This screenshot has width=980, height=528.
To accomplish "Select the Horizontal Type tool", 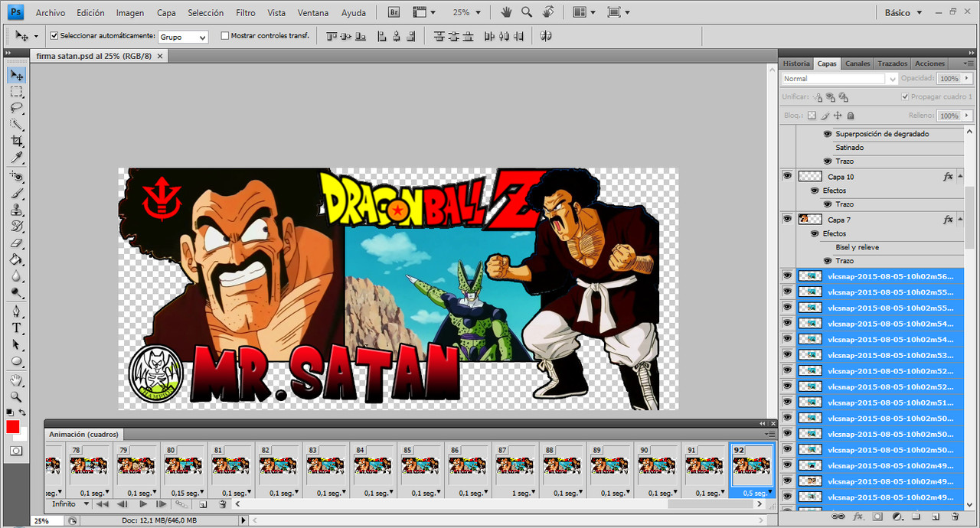I will 16,328.
